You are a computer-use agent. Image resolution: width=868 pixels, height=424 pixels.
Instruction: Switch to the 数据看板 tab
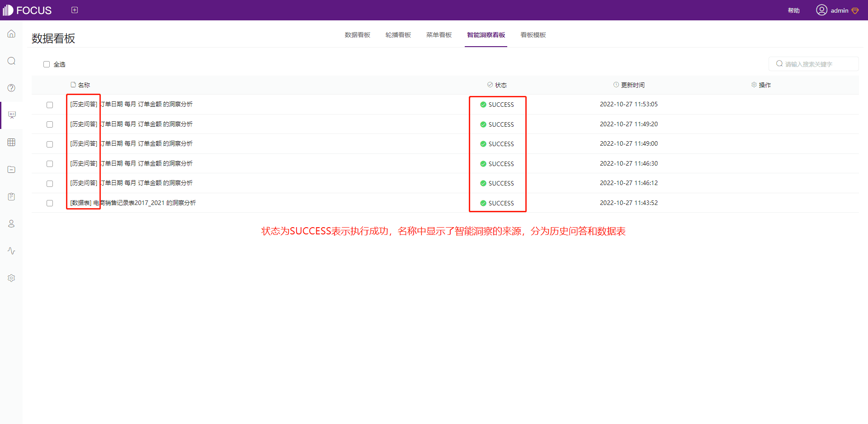(358, 35)
